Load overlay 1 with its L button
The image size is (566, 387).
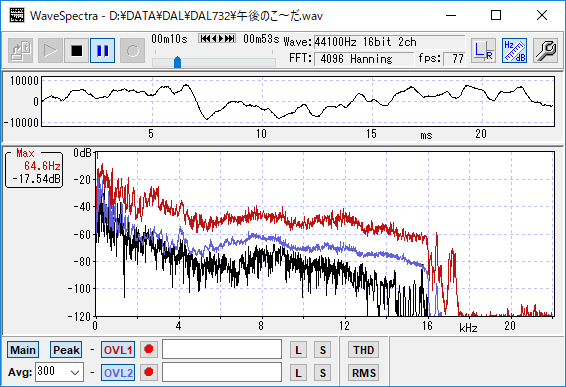tap(298, 350)
